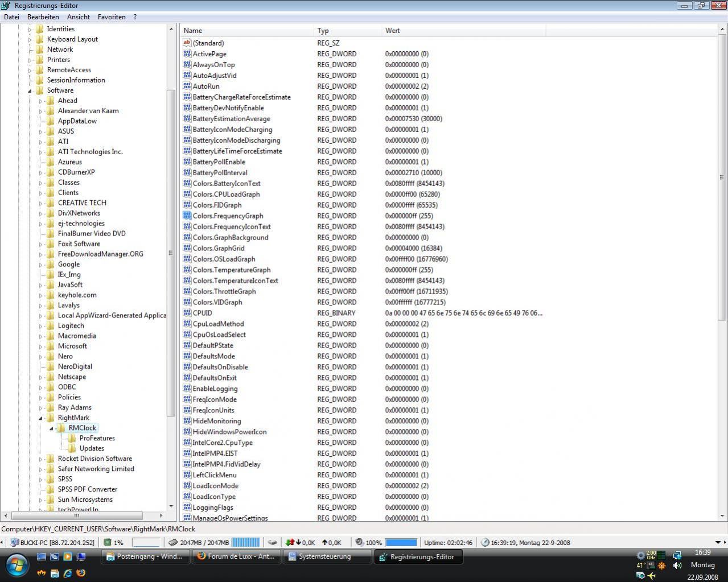Open Internet Explorer from quick launch
The width and height of the screenshot is (728, 582).
67,573
